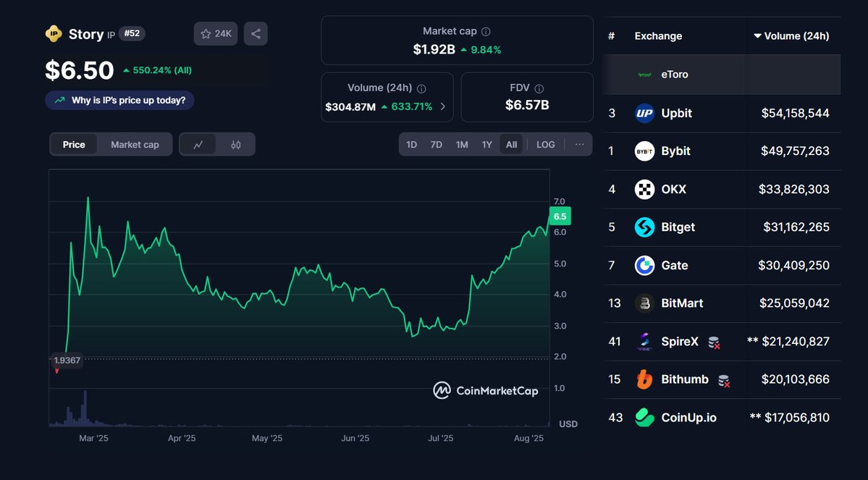Viewport: 868px width, 480px height.
Task: Click the $304.87M volume value
Action: point(350,107)
